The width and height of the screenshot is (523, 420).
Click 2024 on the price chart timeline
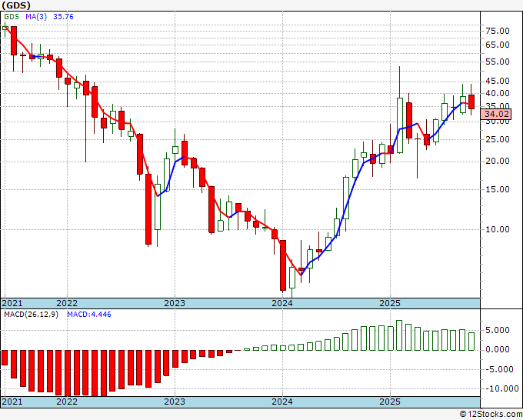tap(282, 303)
